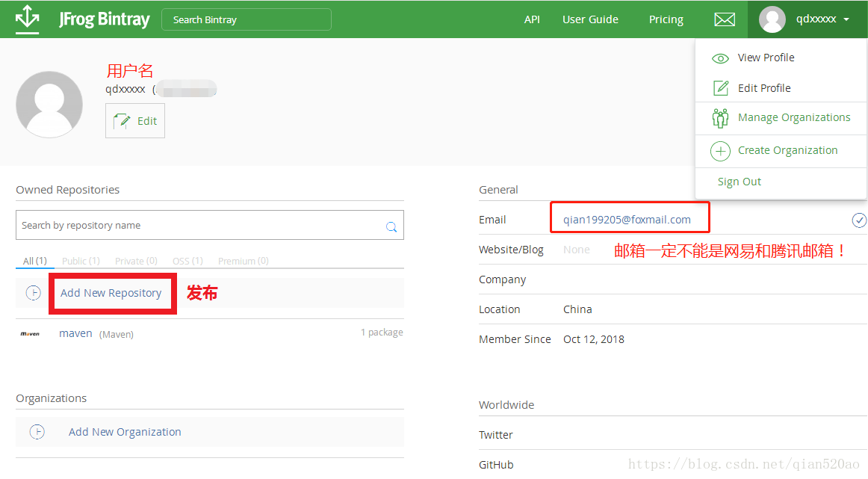Click the 1 package count text
868x479 pixels.
[x=382, y=333]
